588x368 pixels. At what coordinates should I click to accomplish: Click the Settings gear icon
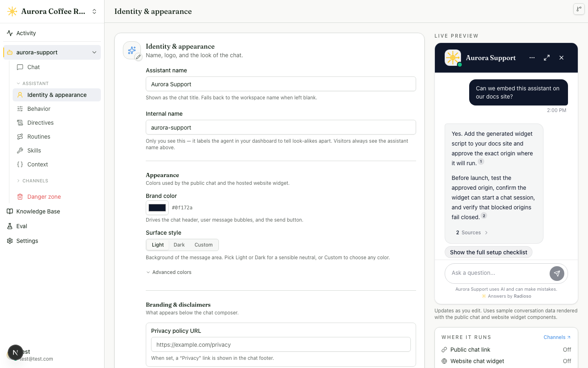coord(10,241)
